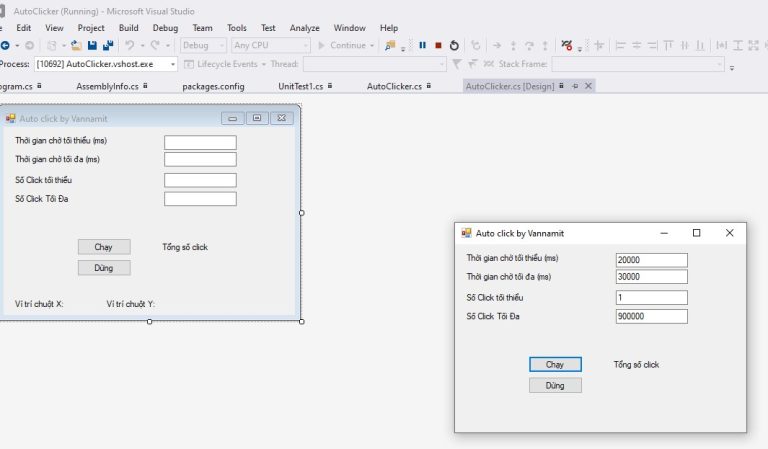The image size is (768, 449).
Task: Click the breakpoints toggle icon with red circle
Action: coord(567,46)
